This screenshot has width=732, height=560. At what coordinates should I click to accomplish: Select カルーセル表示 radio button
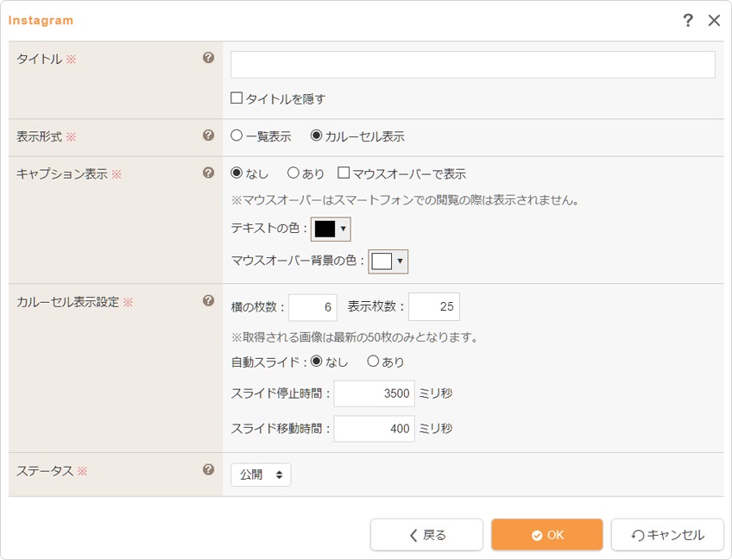[x=316, y=136]
